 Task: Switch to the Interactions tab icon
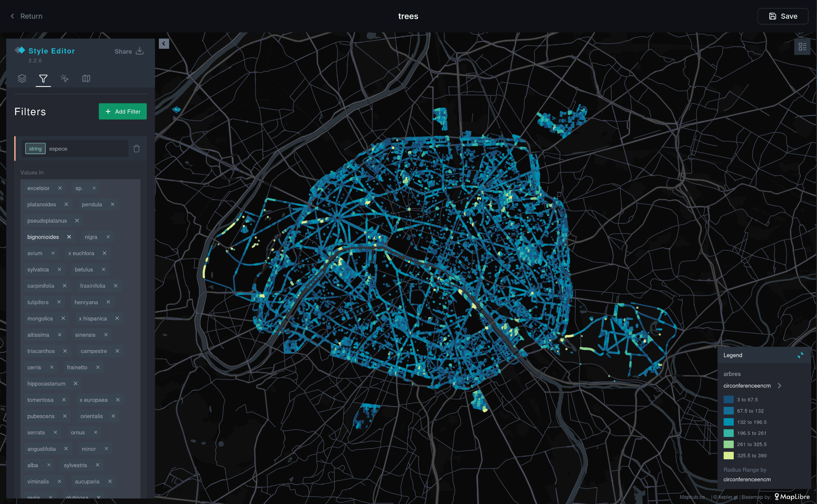(65, 78)
